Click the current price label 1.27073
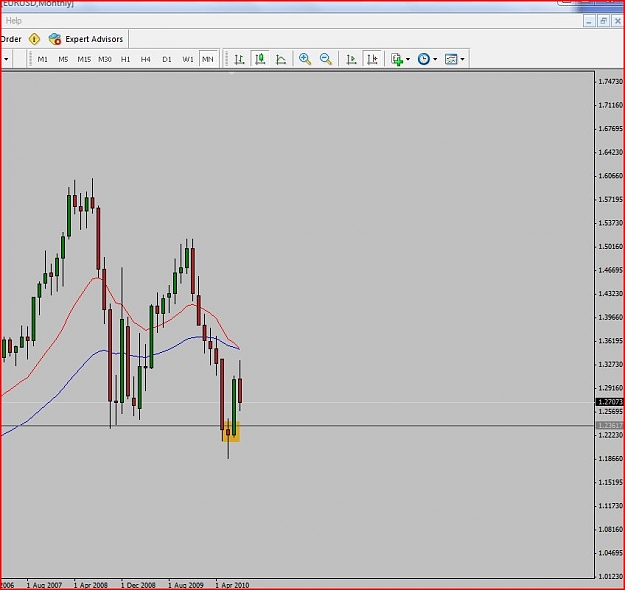 pos(610,402)
